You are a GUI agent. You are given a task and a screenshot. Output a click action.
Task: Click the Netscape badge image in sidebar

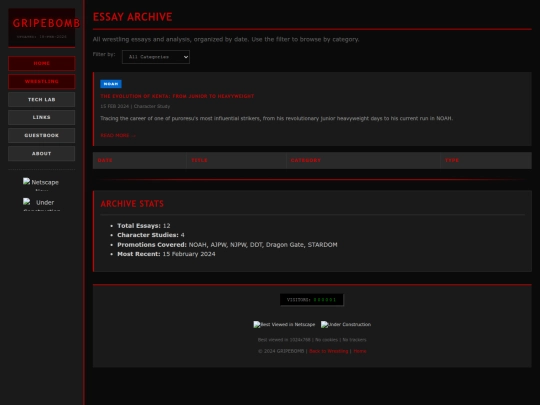41,184
